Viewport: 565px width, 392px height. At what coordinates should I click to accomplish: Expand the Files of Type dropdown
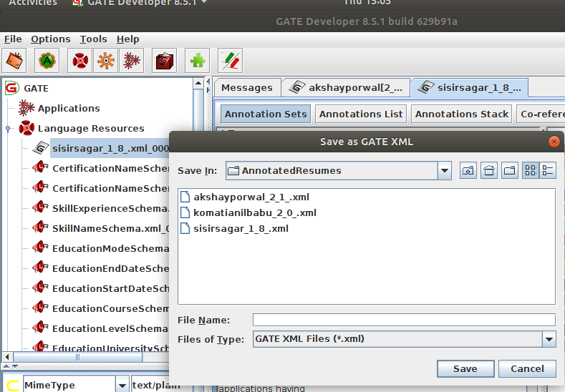pos(549,339)
